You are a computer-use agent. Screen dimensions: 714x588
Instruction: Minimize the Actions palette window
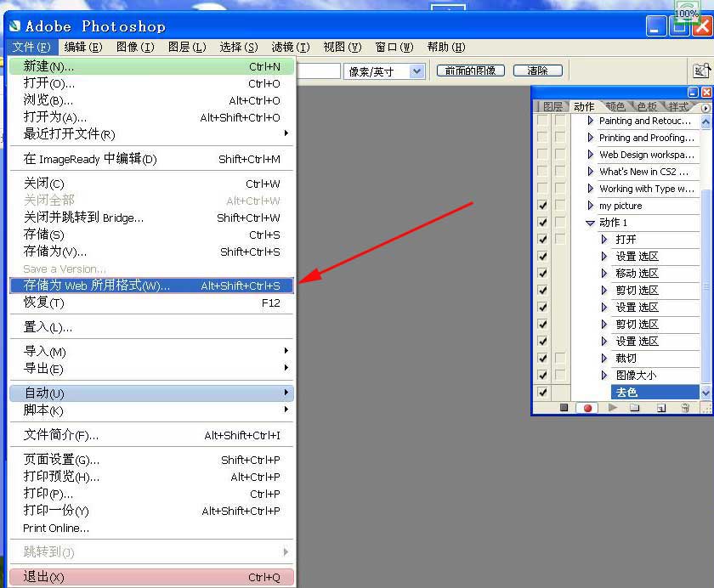point(693,92)
